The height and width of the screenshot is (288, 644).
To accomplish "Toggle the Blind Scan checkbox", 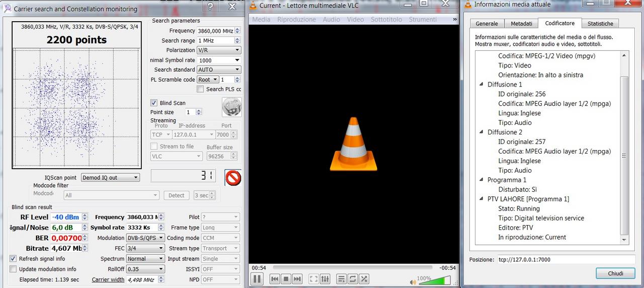I will tap(154, 103).
